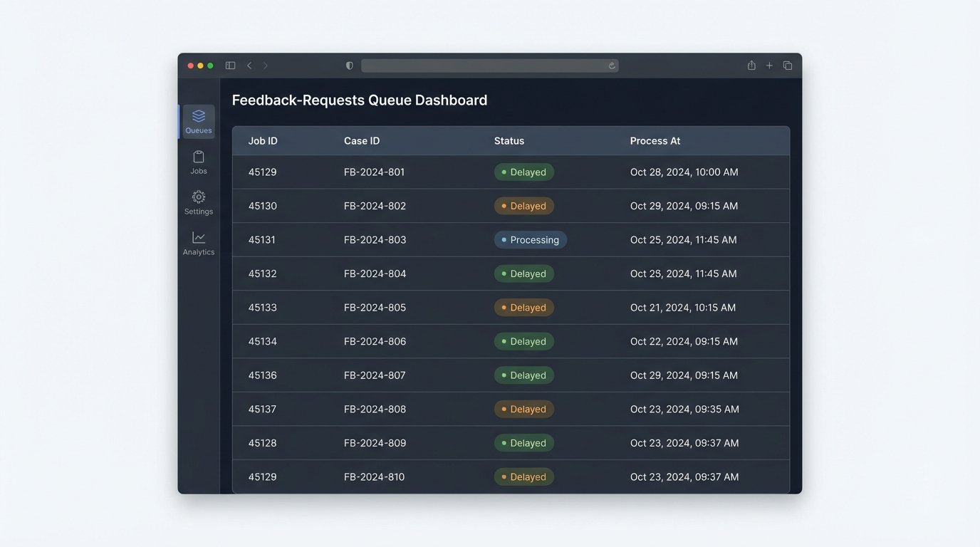The image size is (980, 547).
Task: Sort by the Process At column header
Action: 655,141
